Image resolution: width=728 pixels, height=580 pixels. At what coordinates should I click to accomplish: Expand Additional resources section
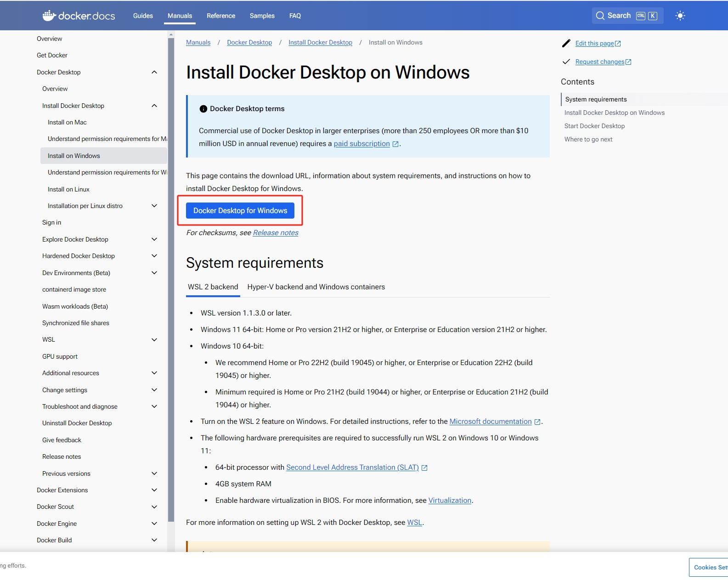(x=154, y=373)
